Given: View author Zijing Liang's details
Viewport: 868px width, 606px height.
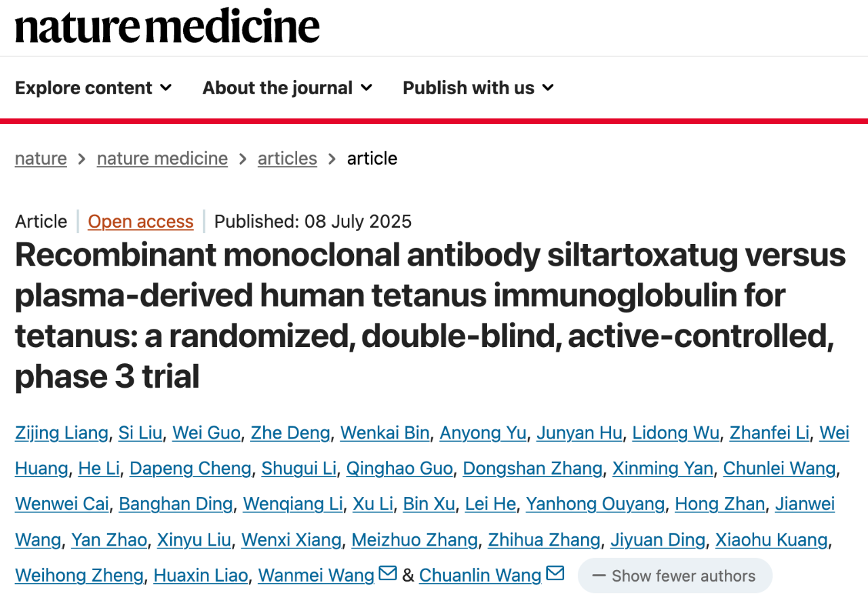Looking at the screenshot, I should click(62, 433).
